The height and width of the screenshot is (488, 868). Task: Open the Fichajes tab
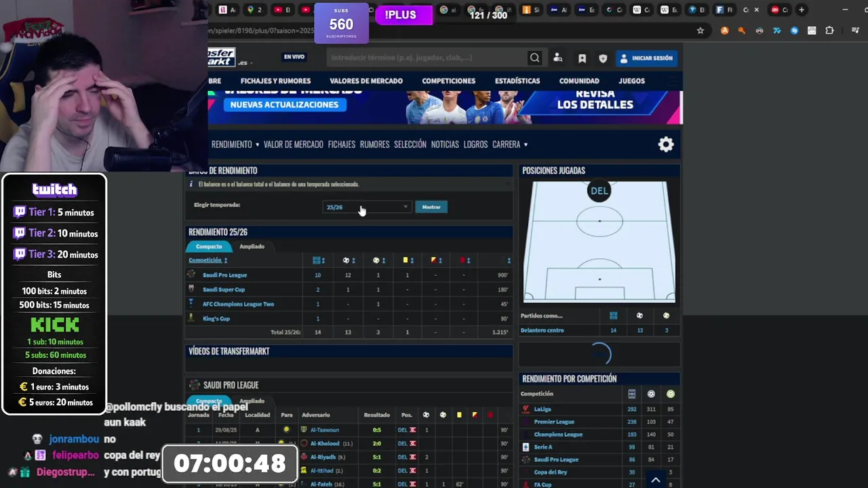pos(341,144)
